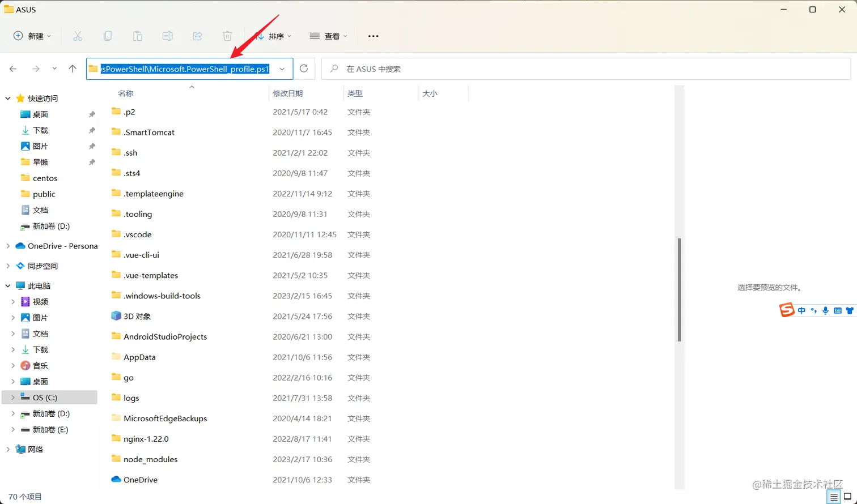
Task: Click pin icon next to 下载 in quick access
Action: click(92, 130)
